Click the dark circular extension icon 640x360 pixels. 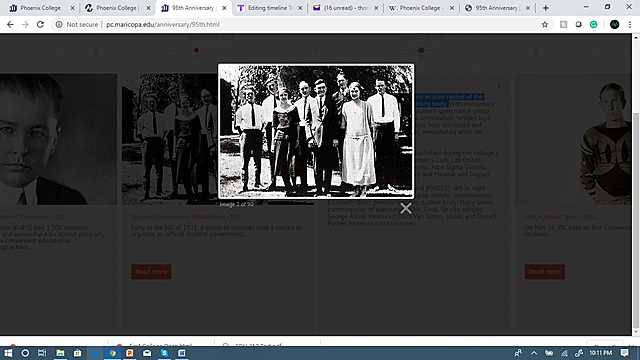(x=578, y=24)
